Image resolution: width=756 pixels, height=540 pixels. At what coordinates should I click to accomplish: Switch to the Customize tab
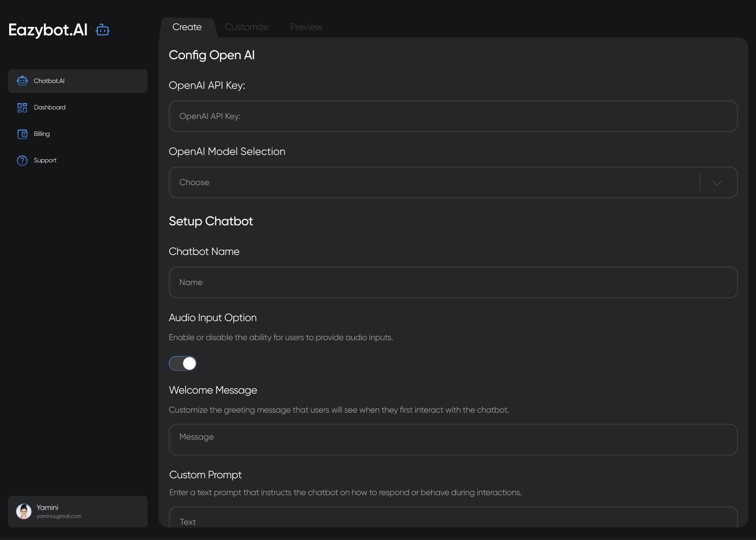(247, 27)
